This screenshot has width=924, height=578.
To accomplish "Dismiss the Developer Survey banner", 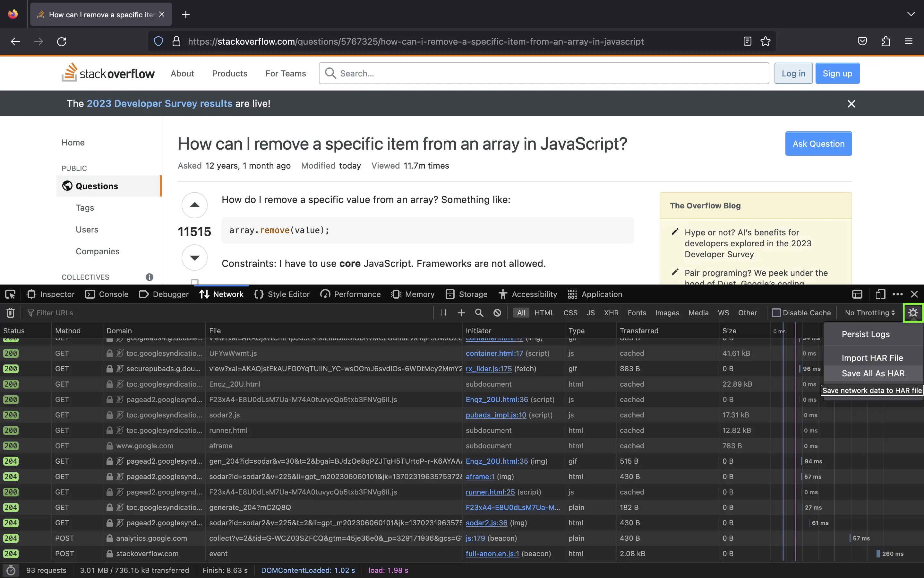I will click(x=851, y=104).
